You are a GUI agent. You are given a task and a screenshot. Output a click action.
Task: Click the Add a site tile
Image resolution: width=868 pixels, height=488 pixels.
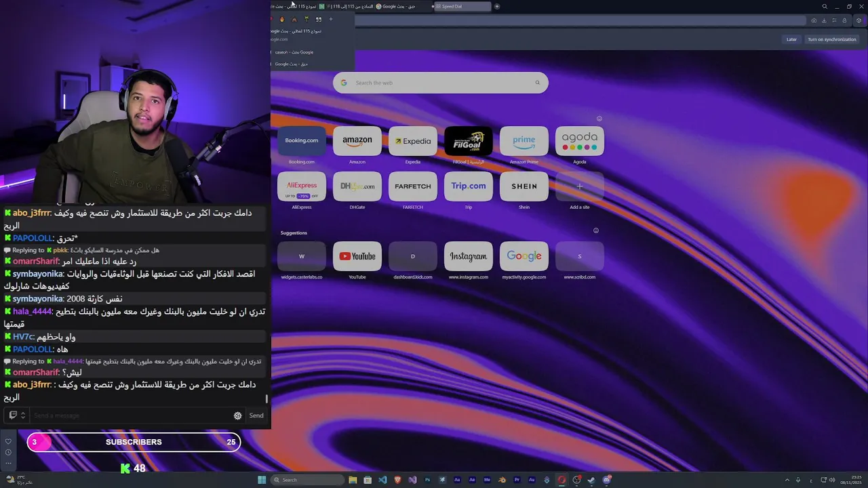(580, 186)
